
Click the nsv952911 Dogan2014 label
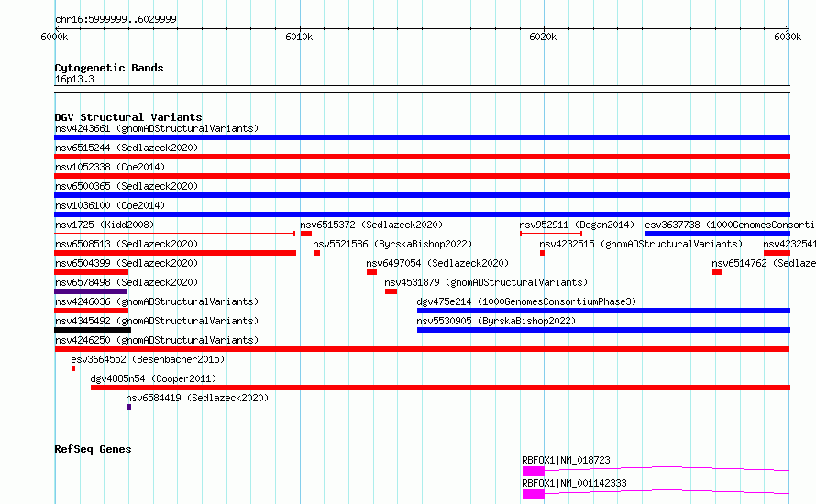tap(577, 225)
